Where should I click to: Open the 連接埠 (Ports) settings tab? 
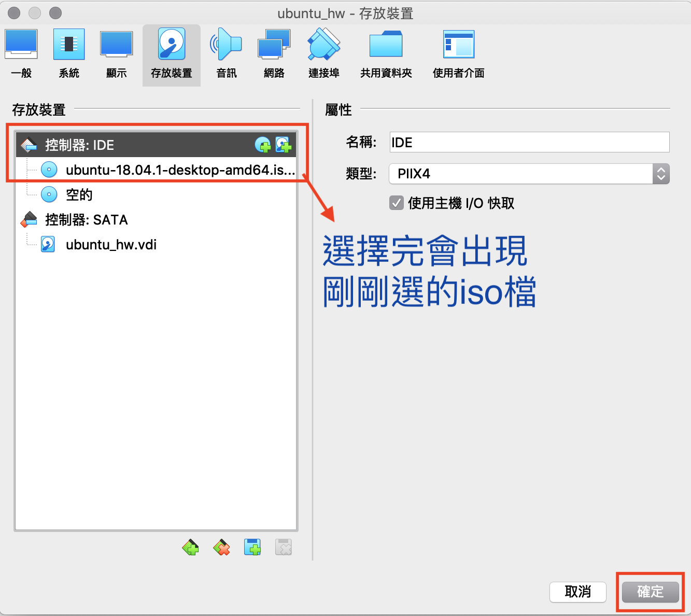click(324, 55)
